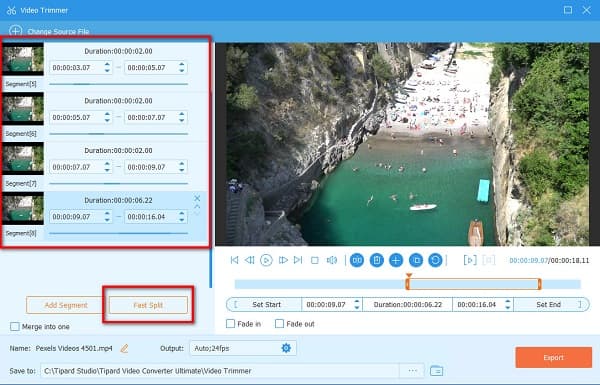The height and width of the screenshot is (385, 600).
Task: Enable the Fade out checkbox
Action: tap(279, 324)
